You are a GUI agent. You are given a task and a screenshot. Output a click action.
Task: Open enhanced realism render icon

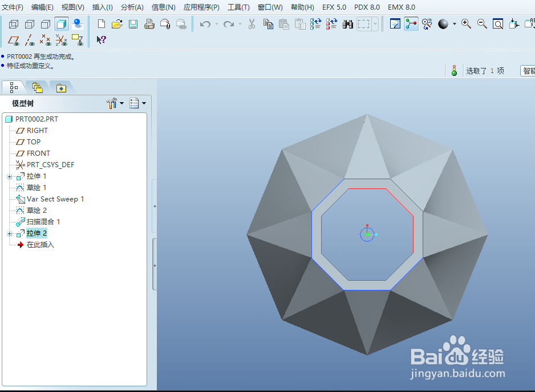click(78, 24)
